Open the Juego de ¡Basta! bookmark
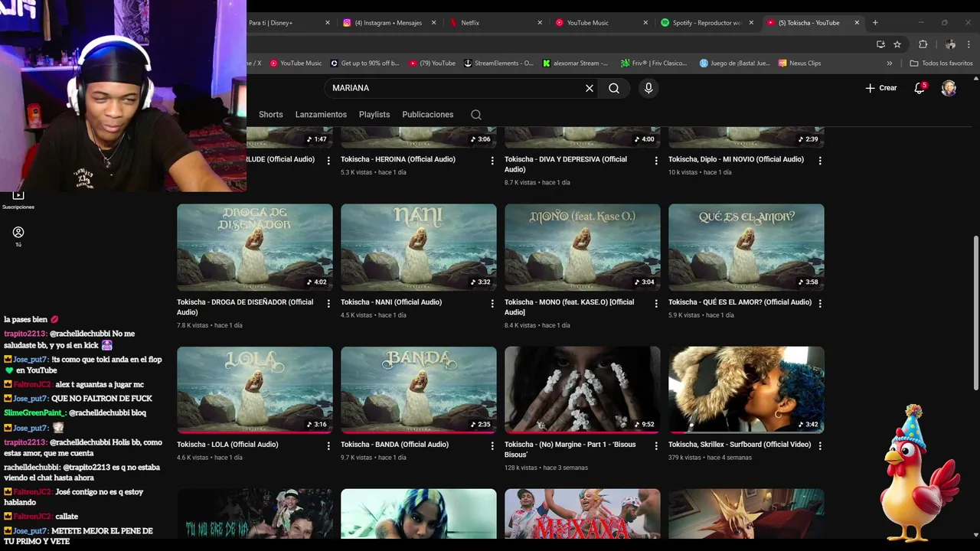Viewport: 980px width, 551px height. [x=735, y=64]
